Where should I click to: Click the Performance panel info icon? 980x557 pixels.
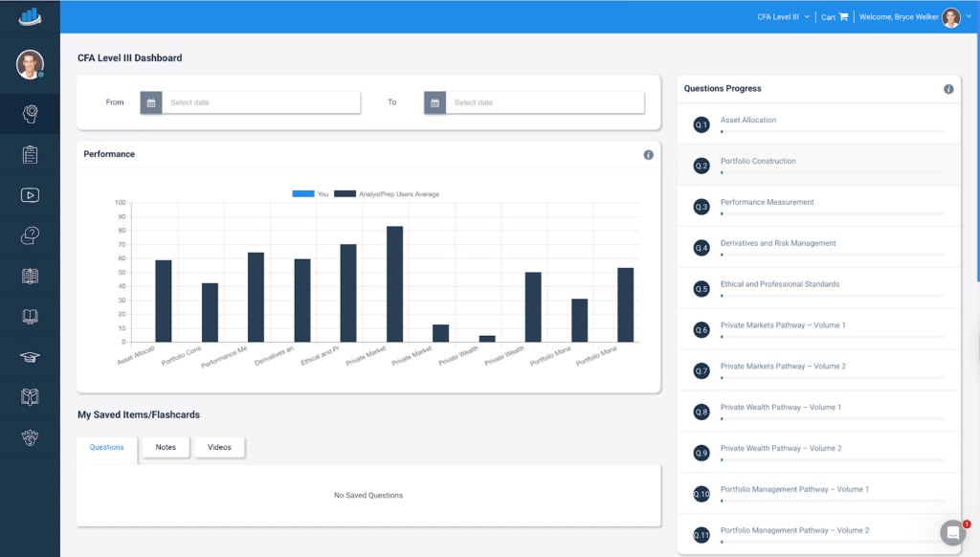(x=648, y=155)
